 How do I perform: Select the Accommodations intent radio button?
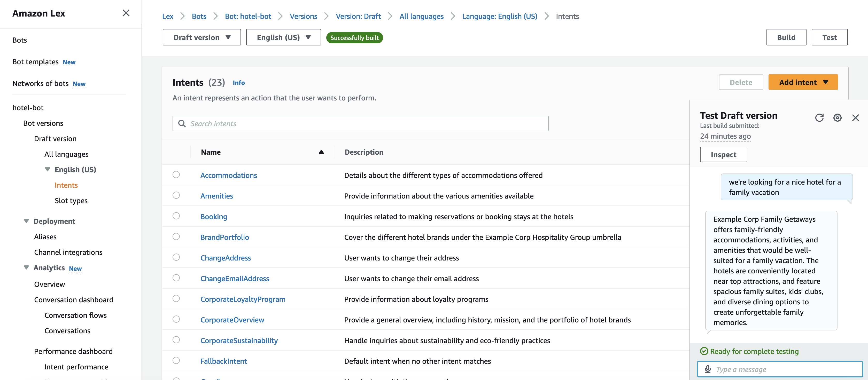[x=176, y=175]
